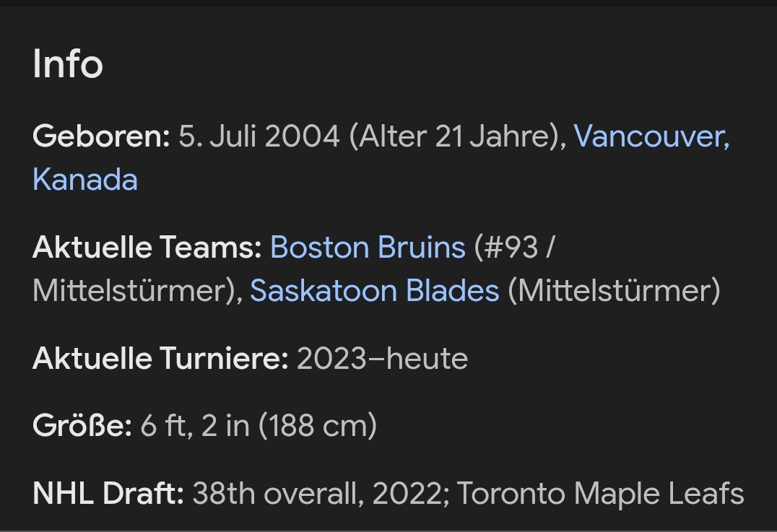
Task: Click the 2023–heute tournament range
Action: [x=382, y=359]
